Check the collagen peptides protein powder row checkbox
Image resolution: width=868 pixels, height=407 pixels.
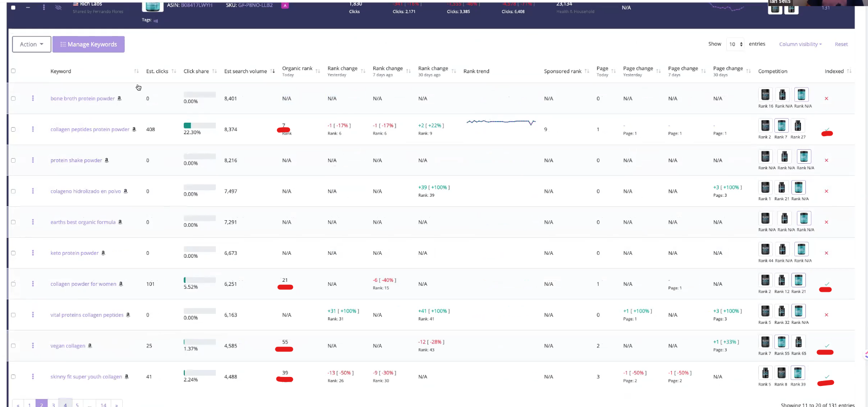(14, 130)
